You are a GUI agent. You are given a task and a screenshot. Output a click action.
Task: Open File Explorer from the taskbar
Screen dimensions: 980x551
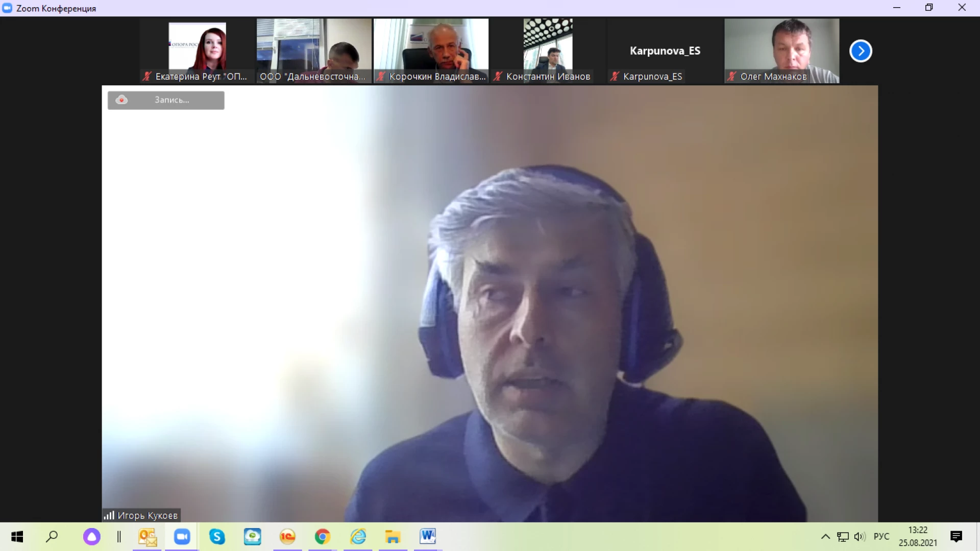coord(393,537)
